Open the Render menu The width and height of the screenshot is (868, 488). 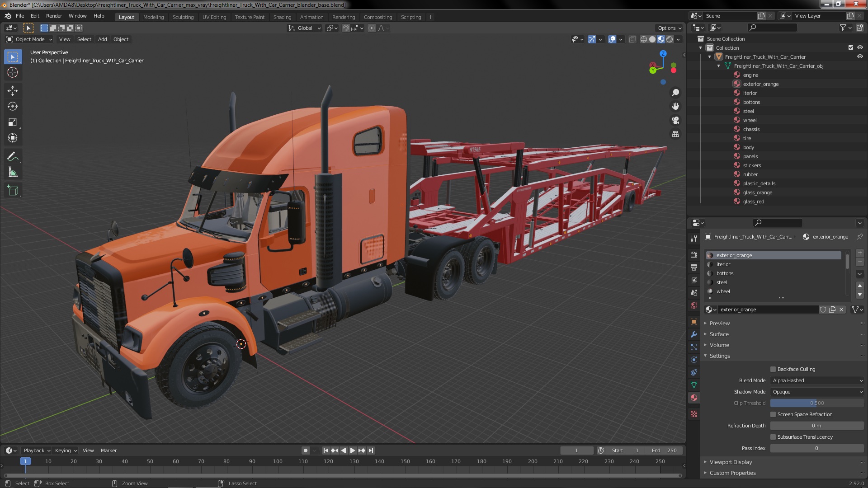click(x=54, y=16)
